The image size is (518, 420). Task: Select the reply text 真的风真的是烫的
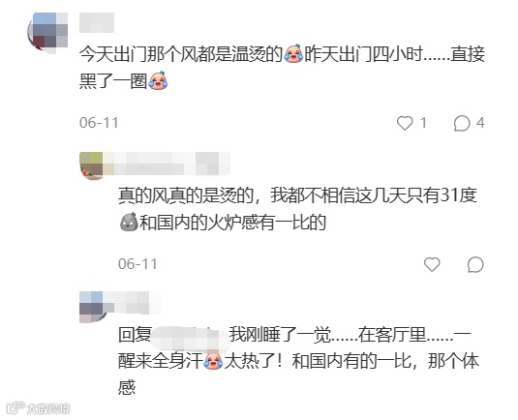[186, 195]
